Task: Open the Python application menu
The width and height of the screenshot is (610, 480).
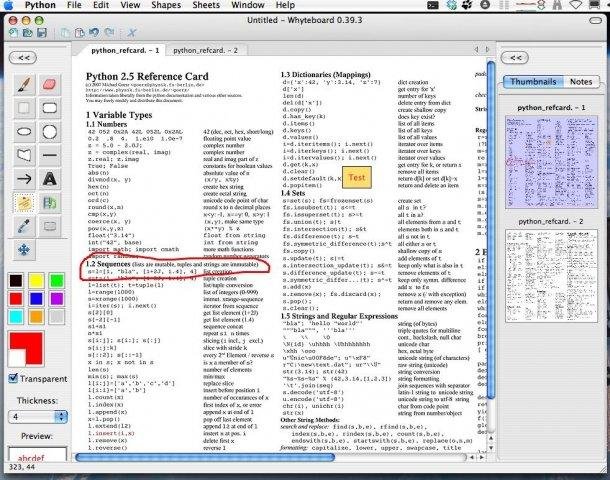Action: click(x=40, y=5)
